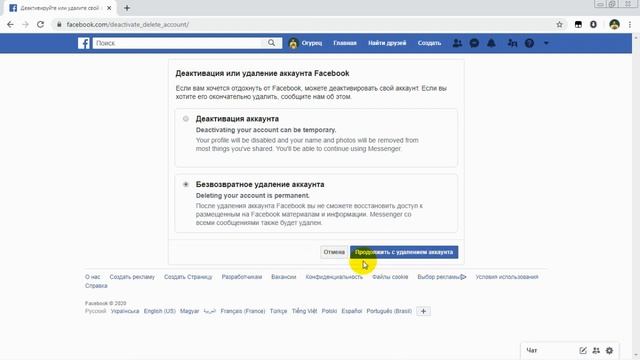
Task: Click Продолжить с удалением аккаунта button
Action: tap(404, 252)
